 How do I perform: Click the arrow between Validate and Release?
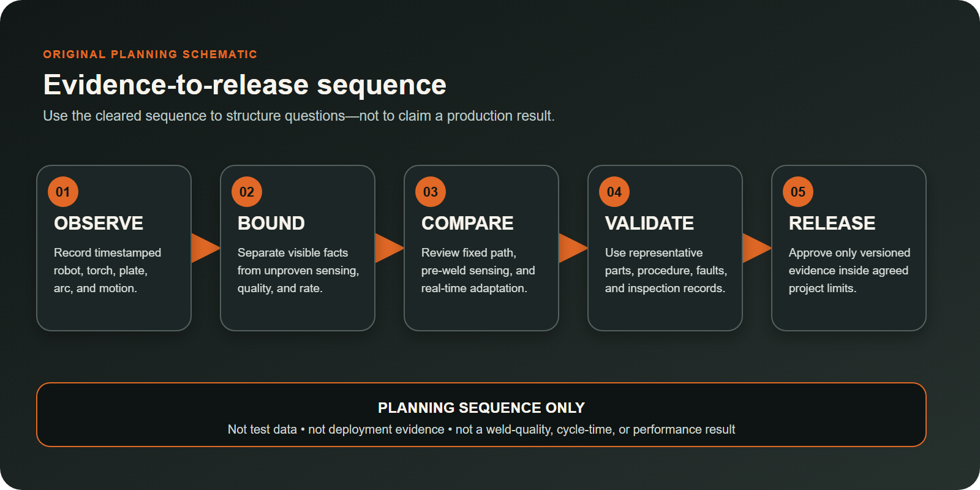pyautogui.click(x=756, y=248)
